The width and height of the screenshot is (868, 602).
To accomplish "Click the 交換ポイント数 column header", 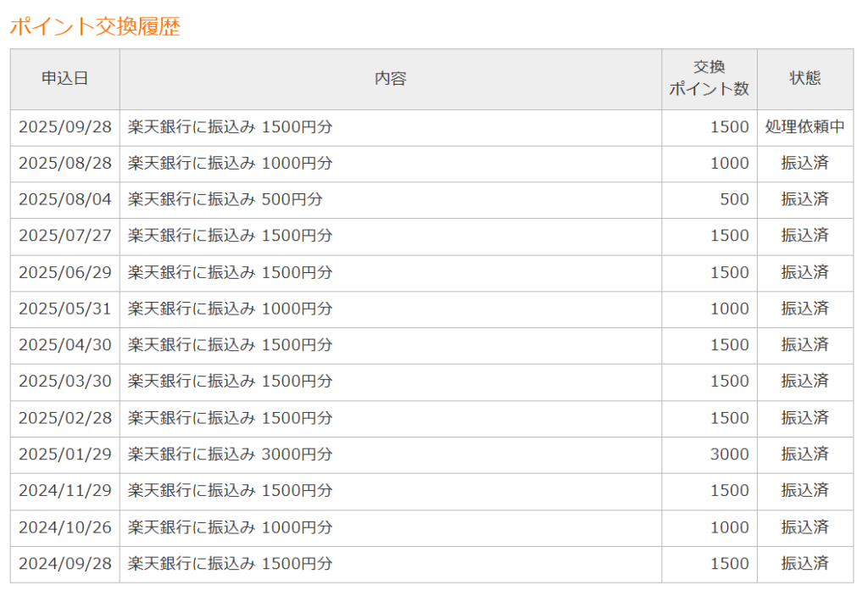I will [x=709, y=79].
